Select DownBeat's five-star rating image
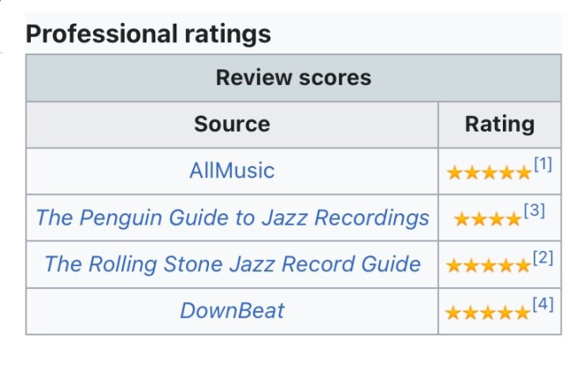 [487, 313]
